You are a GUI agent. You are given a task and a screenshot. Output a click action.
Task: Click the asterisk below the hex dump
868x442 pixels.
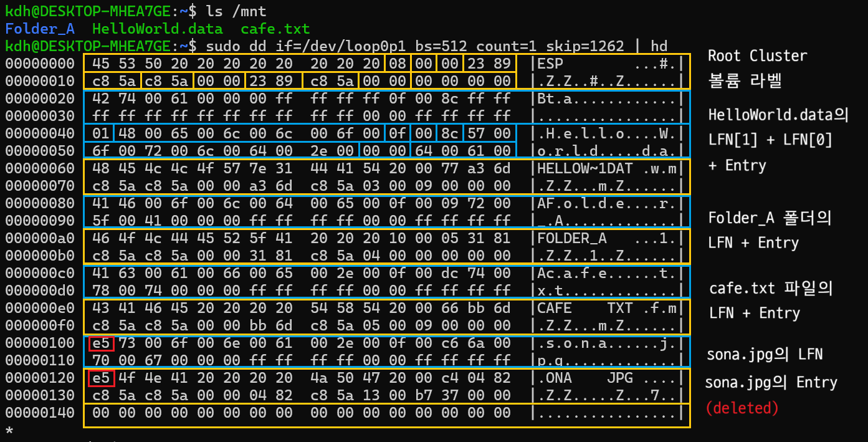(x=7, y=430)
